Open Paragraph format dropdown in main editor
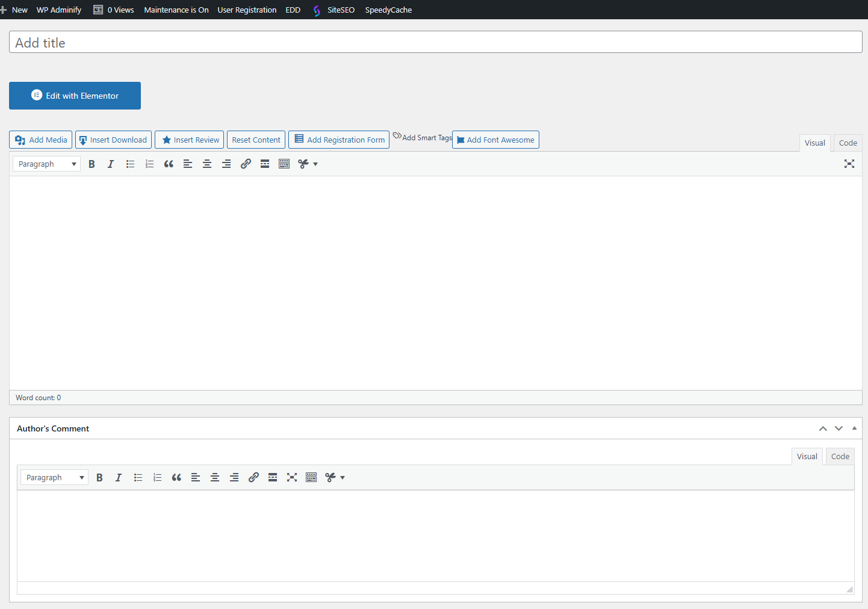Image resolution: width=868 pixels, height=609 pixels. 47,164
